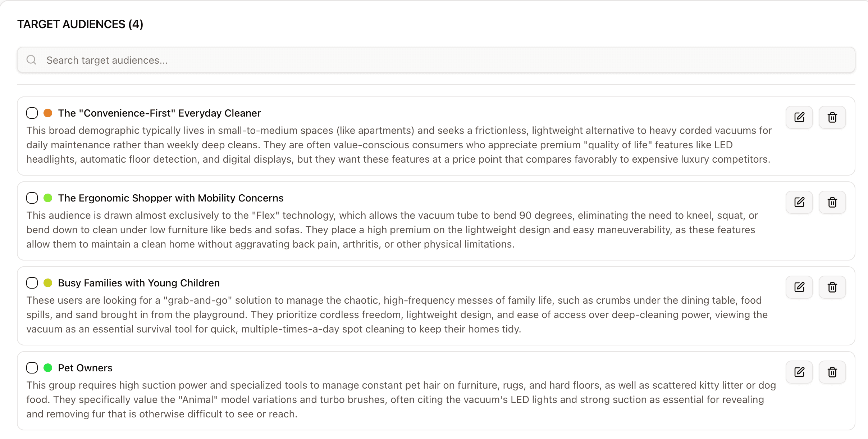868x439 pixels.
Task: Edit the "Convenience-First" Everyday Cleaner audience
Action: point(799,117)
